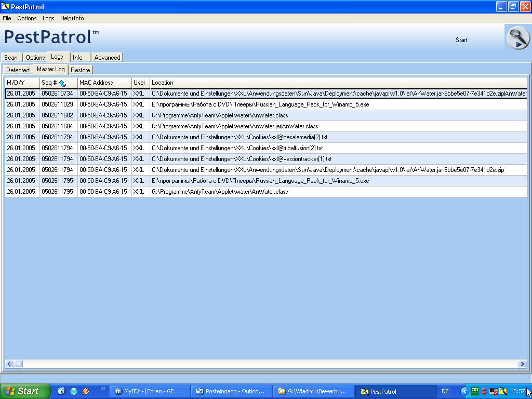Click the horizontal scrollbar thumb
The height and width of the screenshot is (399, 532).
pos(18,364)
